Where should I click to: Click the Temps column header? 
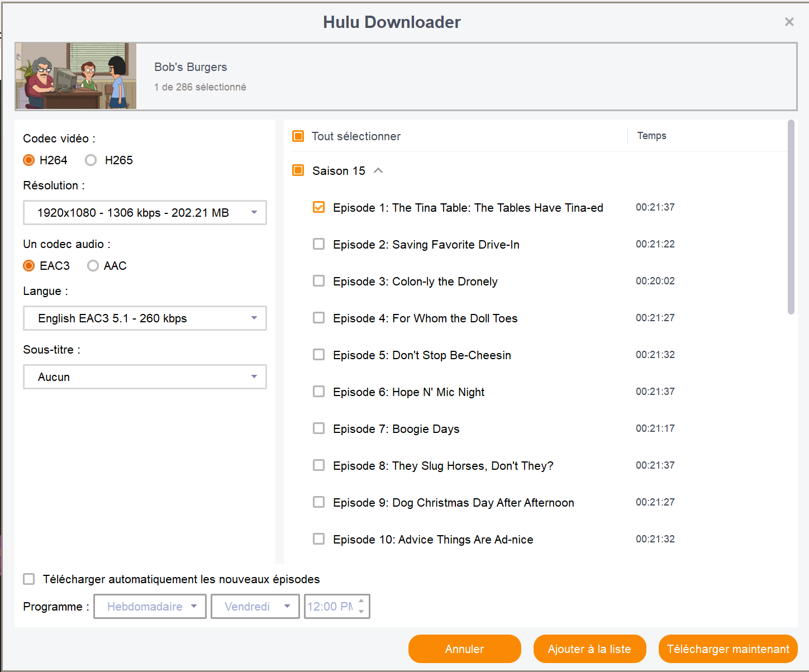click(652, 136)
